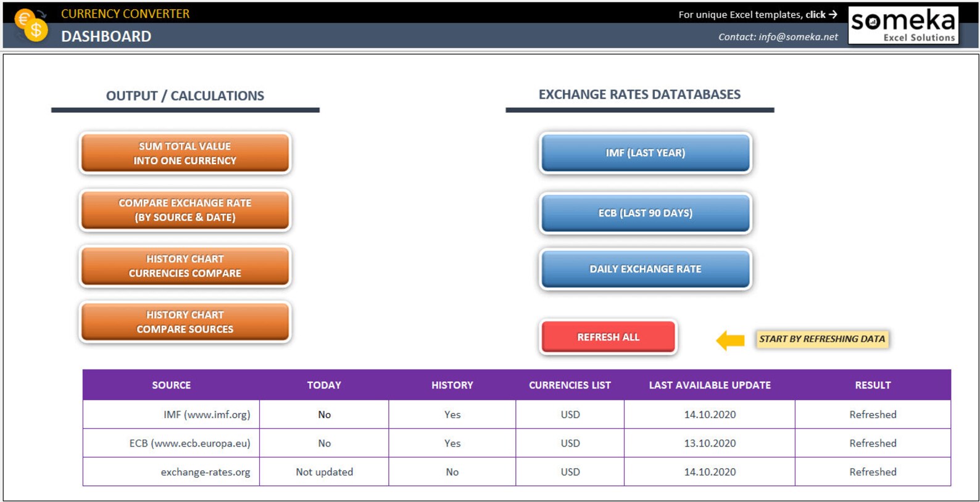
Task: Open Compare Exchange Rate by Source & Date
Action: [x=185, y=210]
